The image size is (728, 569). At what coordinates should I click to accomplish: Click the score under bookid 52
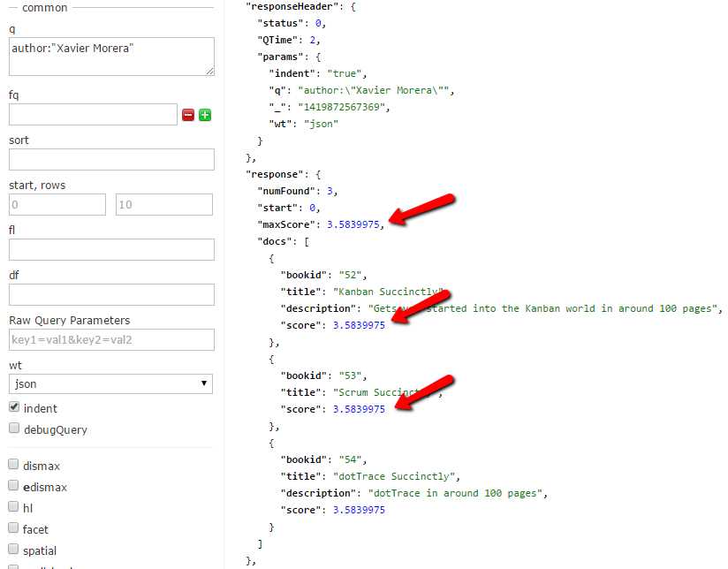tap(359, 326)
